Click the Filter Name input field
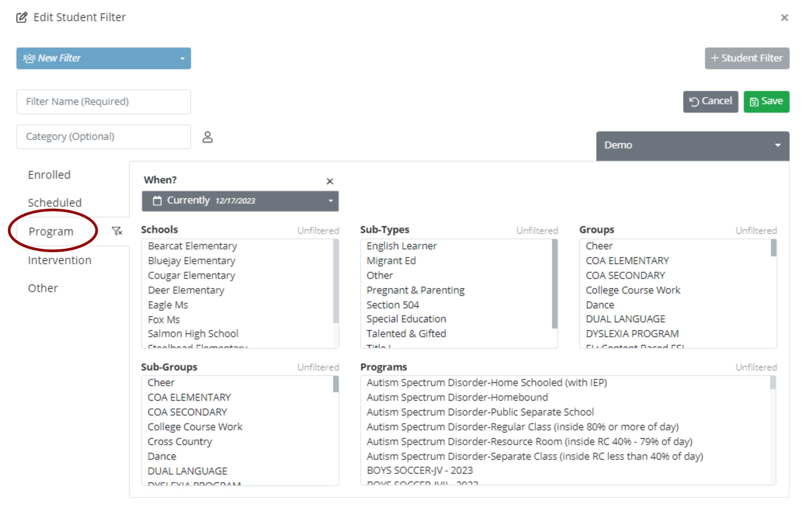This screenshot has width=812, height=519. click(103, 102)
